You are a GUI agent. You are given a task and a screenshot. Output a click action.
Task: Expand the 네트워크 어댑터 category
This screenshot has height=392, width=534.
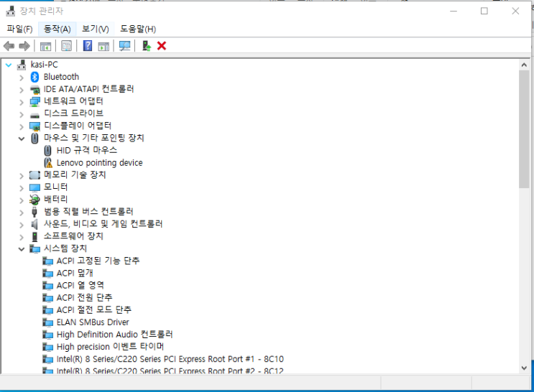pyautogui.click(x=22, y=101)
